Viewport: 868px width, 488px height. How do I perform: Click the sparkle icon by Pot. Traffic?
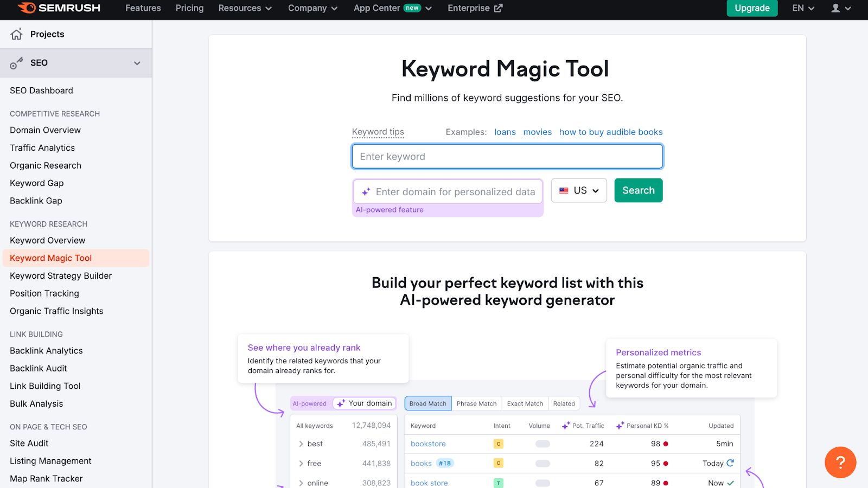(x=566, y=426)
